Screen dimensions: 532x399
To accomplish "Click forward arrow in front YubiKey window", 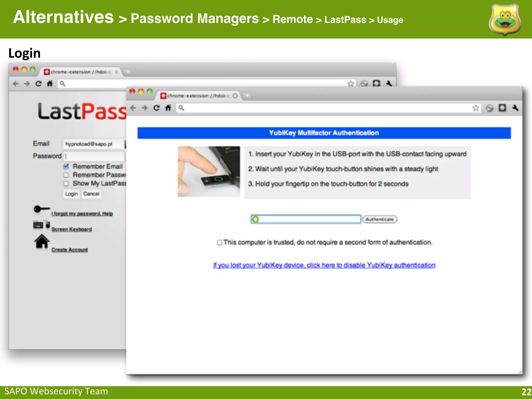I will (145, 108).
